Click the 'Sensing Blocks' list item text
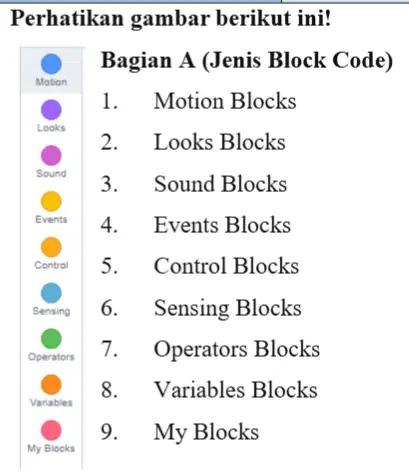Image resolution: width=409 pixels, height=472 pixels. [228, 308]
